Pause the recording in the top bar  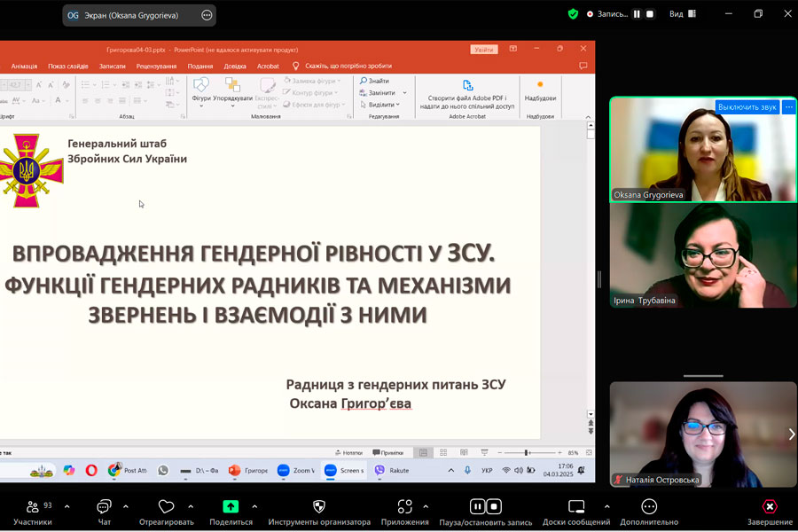(637, 14)
